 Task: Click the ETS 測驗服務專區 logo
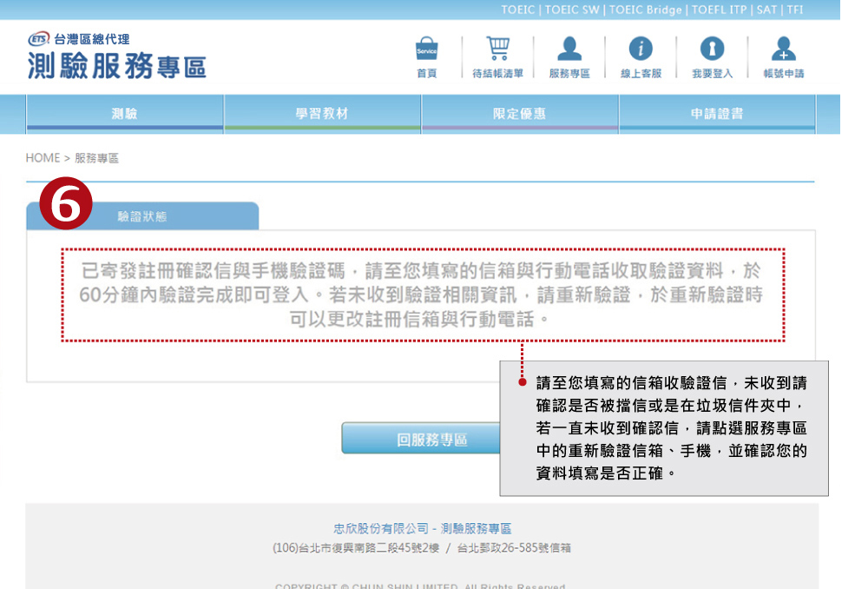tap(116, 57)
